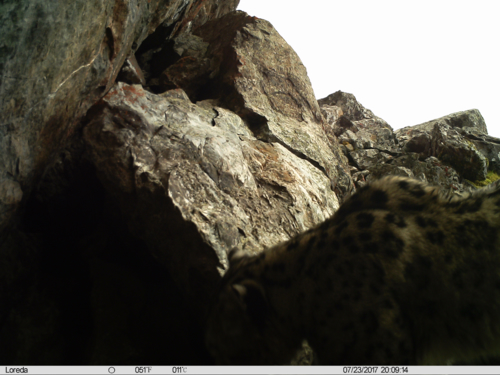Select the 011°C temperature reading
Screen dimensions: 500x375
pos(179,370)
